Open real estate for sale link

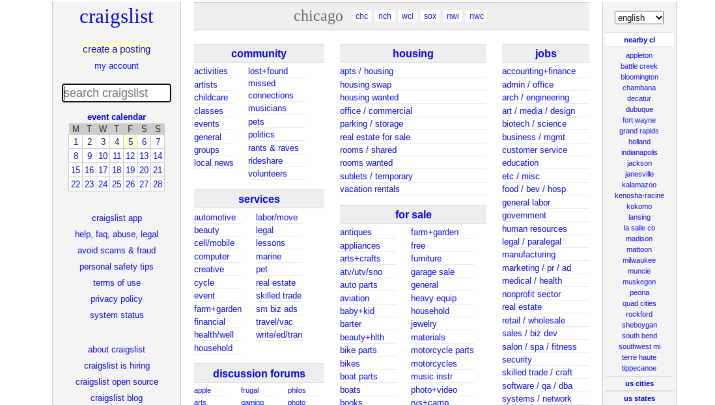374,137
